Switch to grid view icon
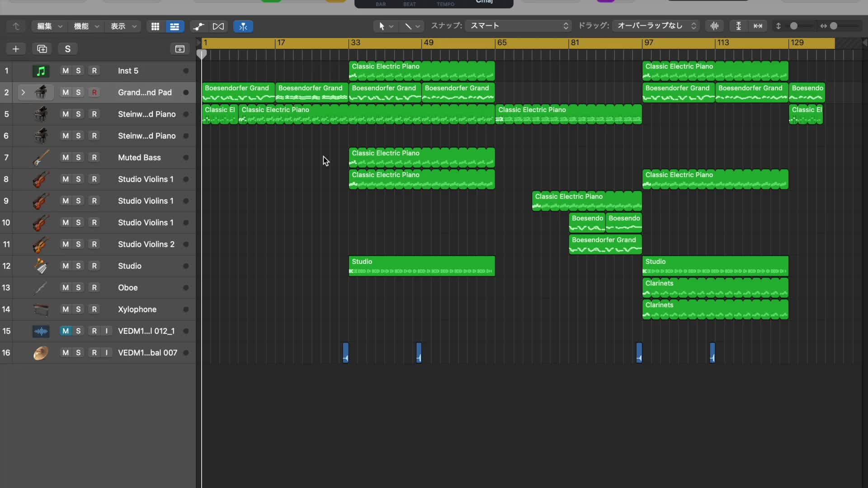Image resolution: width=868 pixels, height=488 pixels. point(155,26)
